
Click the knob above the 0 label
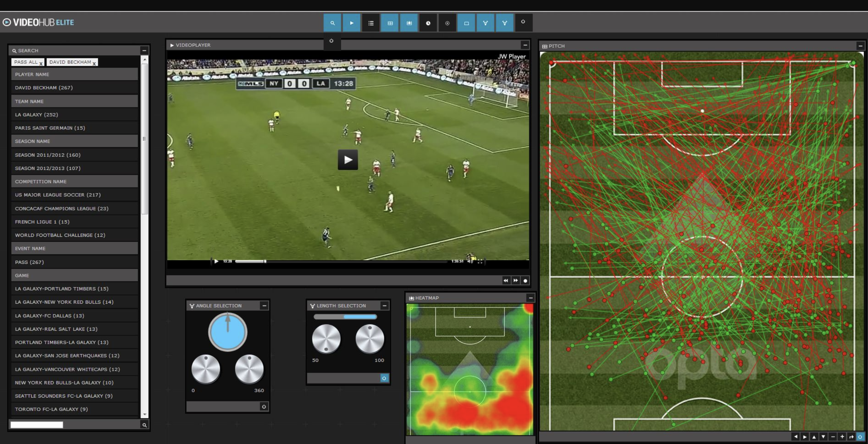pos(206,369)
